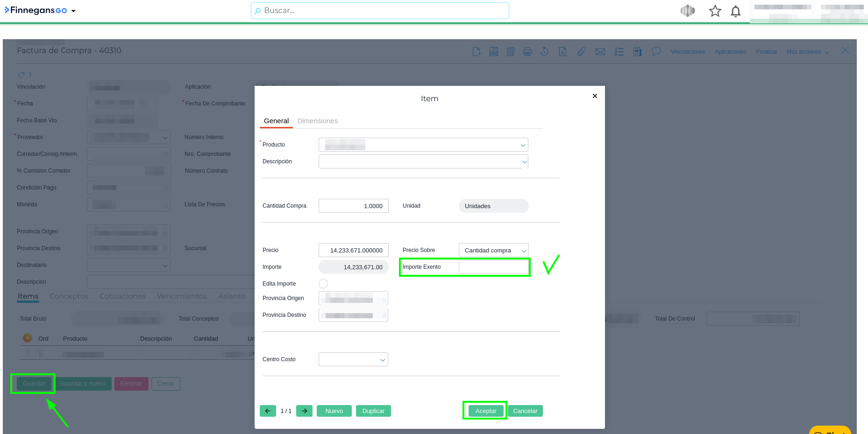Click the floppy disk save icon
868x434 pixels.
tap(493, 52)
